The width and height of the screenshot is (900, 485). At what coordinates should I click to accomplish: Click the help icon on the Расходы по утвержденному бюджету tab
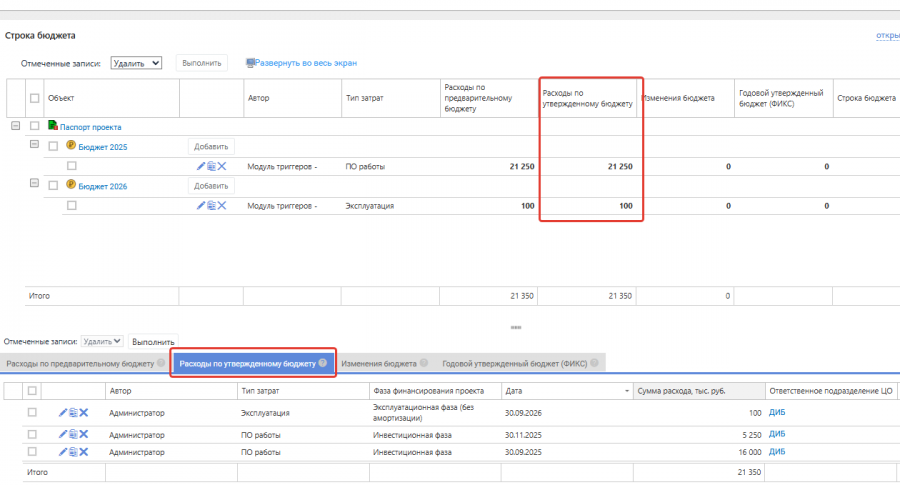(x=323, y=364)
